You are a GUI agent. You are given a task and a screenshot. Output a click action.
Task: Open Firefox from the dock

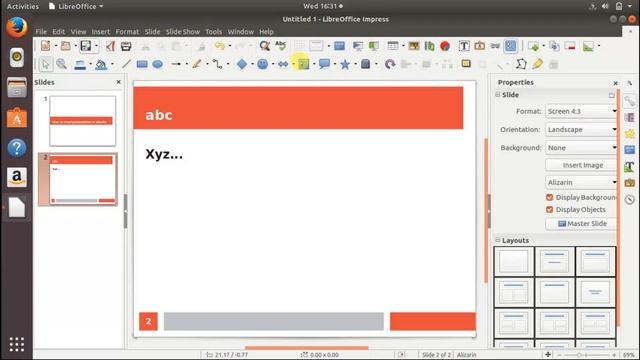(17, 28)
